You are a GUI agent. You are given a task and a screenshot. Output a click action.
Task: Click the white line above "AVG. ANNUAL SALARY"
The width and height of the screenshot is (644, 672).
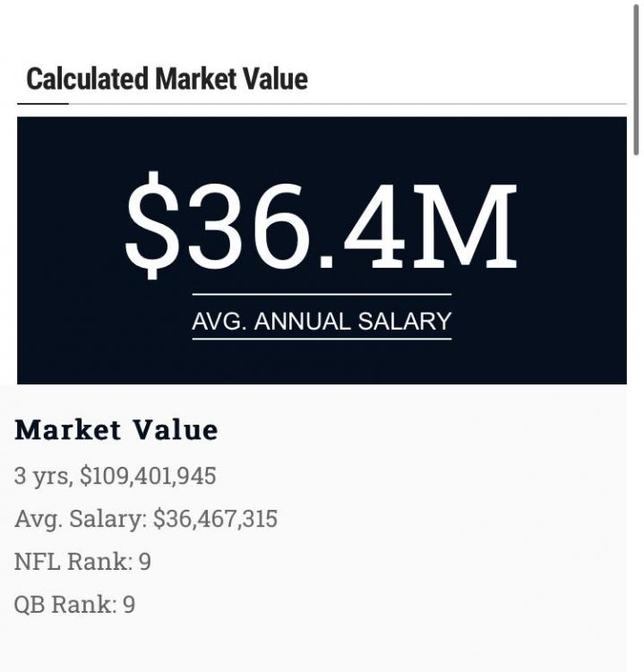pos(322,294)
